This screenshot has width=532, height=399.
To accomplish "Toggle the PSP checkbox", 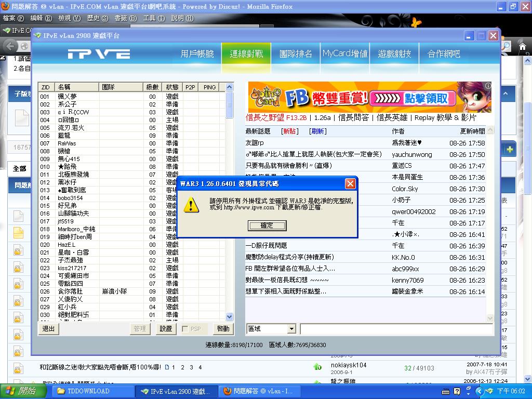I will (185, 329).
